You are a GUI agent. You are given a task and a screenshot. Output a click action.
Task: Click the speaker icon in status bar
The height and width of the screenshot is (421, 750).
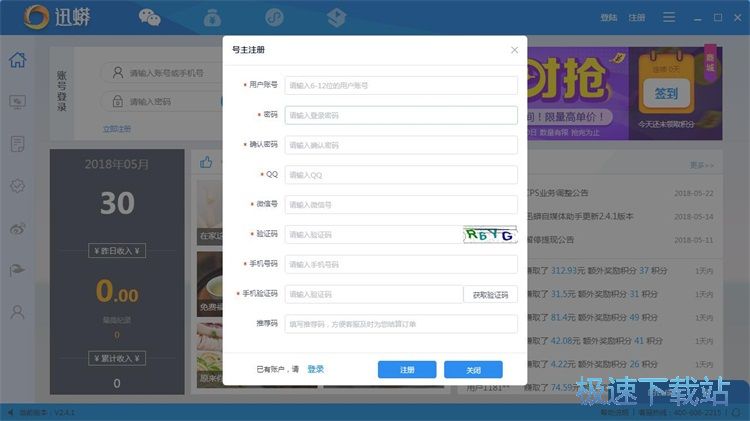[x=10, y=412]
